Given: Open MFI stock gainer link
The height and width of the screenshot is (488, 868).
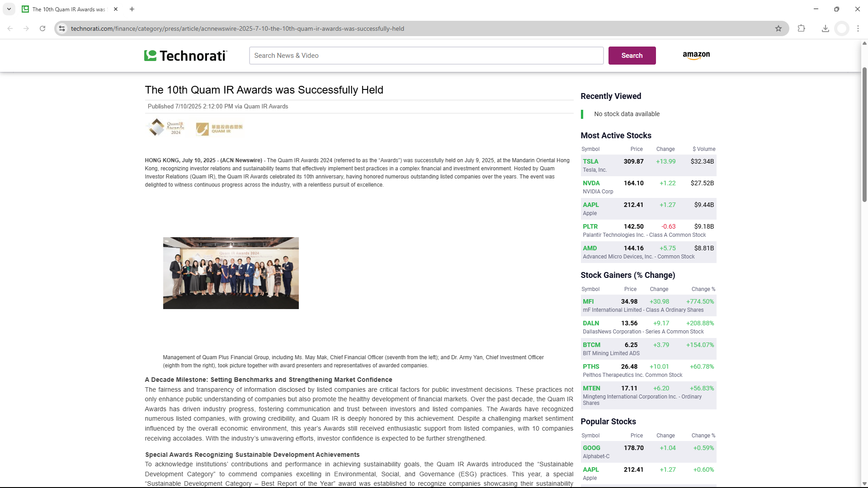Looking at the screenshot, I should point(588,301).
